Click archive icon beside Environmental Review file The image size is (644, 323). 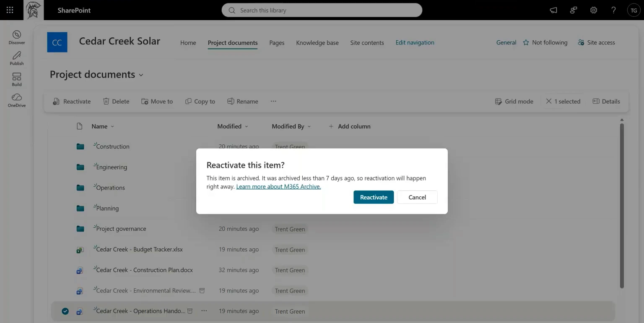point(202,290)
